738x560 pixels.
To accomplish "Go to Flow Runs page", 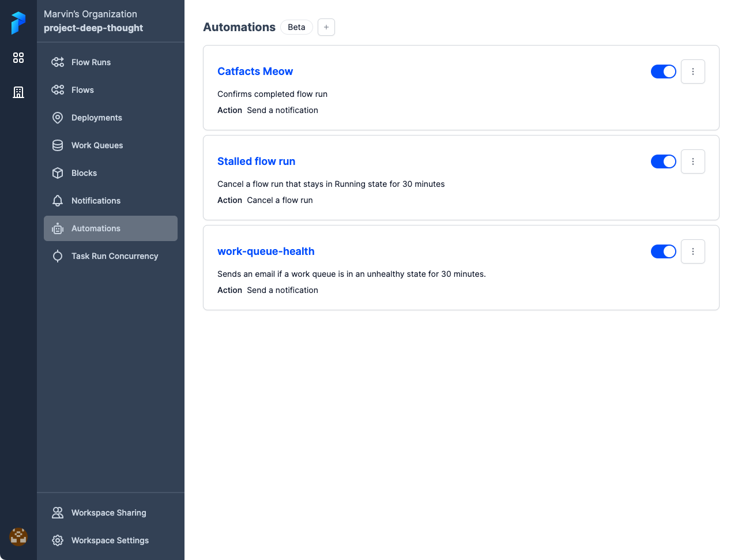I will [x=111, y=62].
